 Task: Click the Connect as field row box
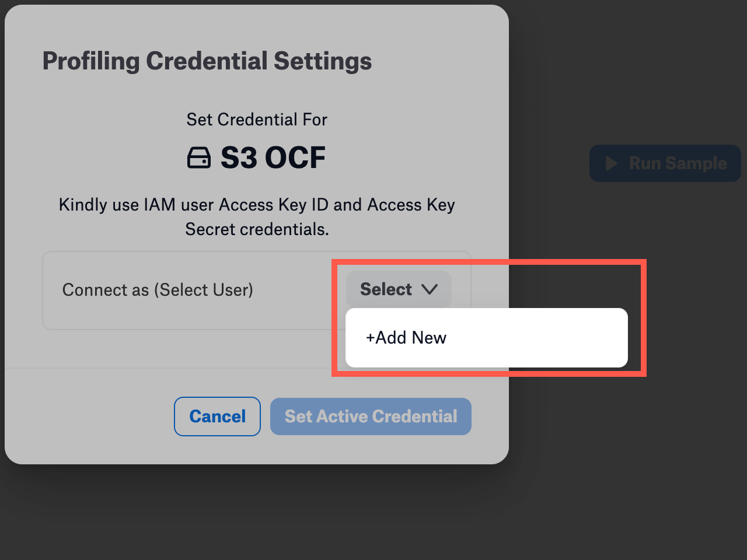click(257, 290)
